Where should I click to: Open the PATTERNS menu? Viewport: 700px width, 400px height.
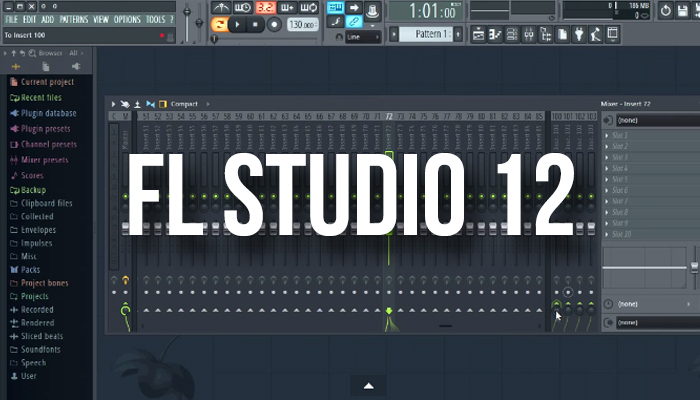(74, 20)
